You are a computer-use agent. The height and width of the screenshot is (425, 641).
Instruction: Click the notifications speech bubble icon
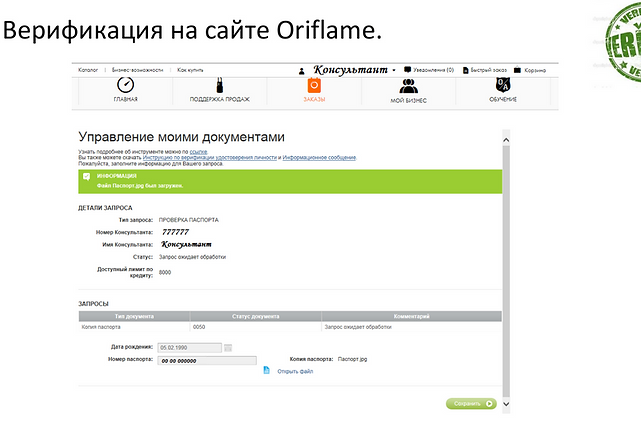coord(407,69)
